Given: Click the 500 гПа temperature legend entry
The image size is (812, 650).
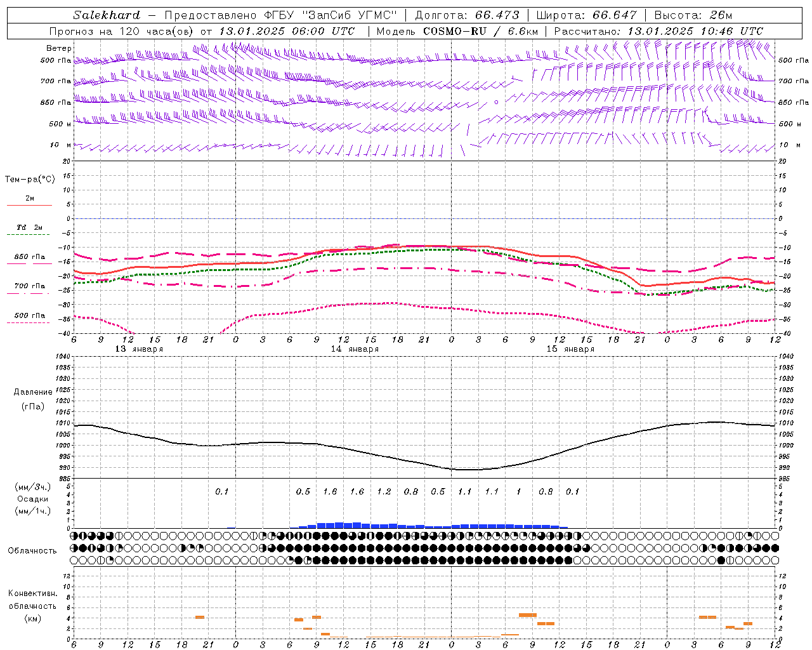Looking at the screenshot, I should (x=30, y=315).
